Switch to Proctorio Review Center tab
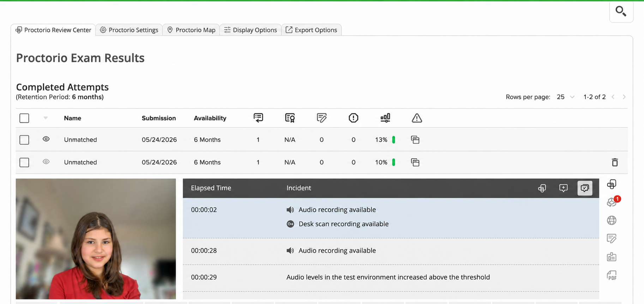644x304 pixels. coord(53,30)
